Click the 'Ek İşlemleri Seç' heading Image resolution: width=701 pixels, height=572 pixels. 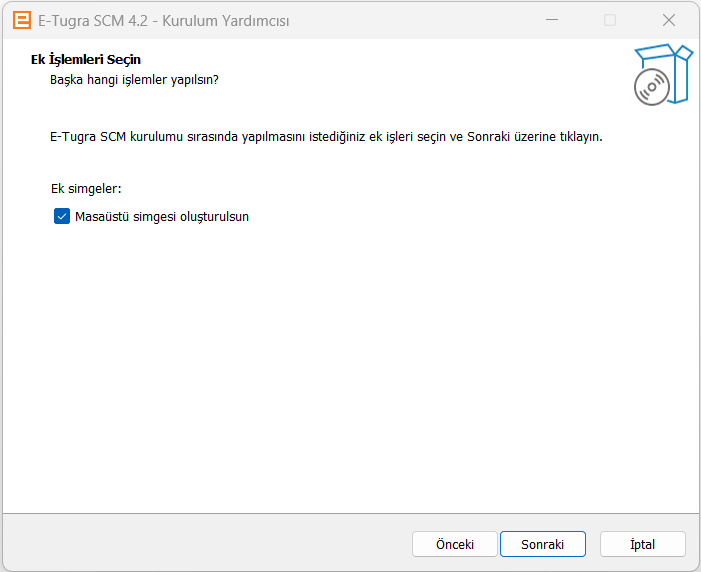(86, 60)
